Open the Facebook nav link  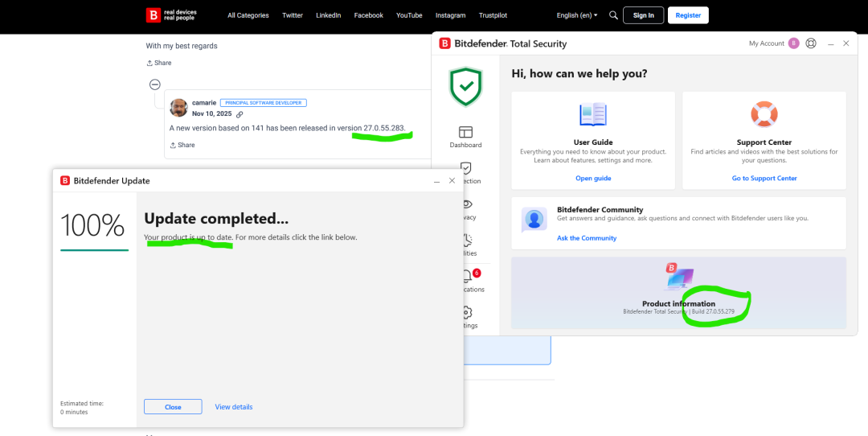[369, 15]
